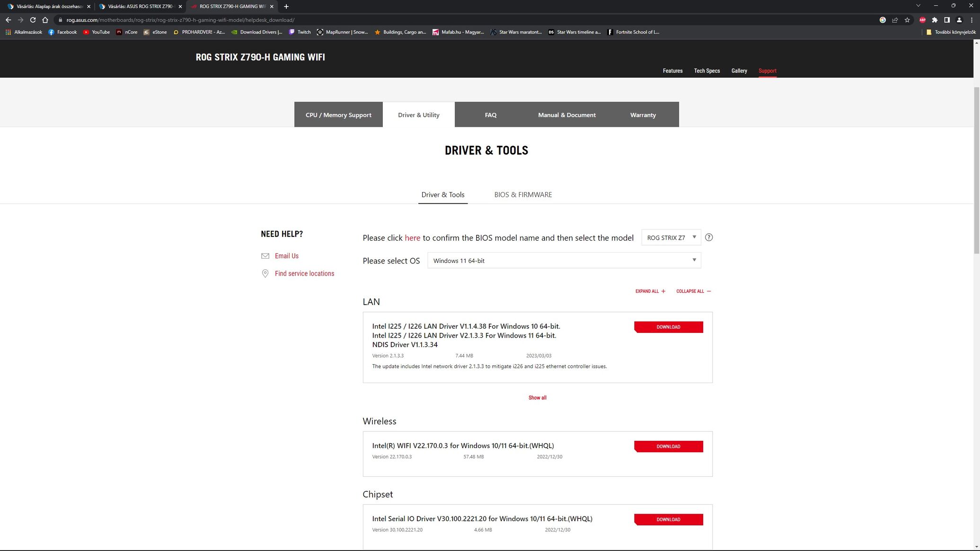This screenshot has width=980, height=551.
Task: Open Gallery in product navigation
Action: point(739,71)
